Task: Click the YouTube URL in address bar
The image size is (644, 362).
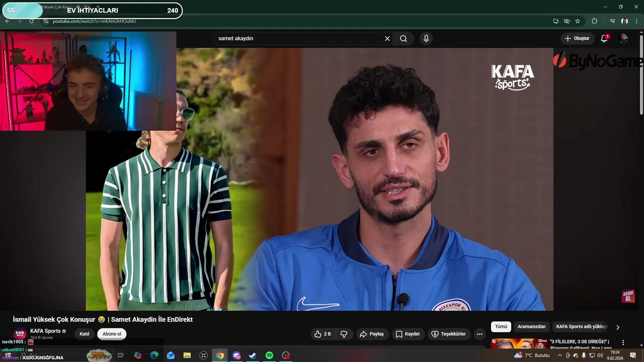Action: coord(94,21)
